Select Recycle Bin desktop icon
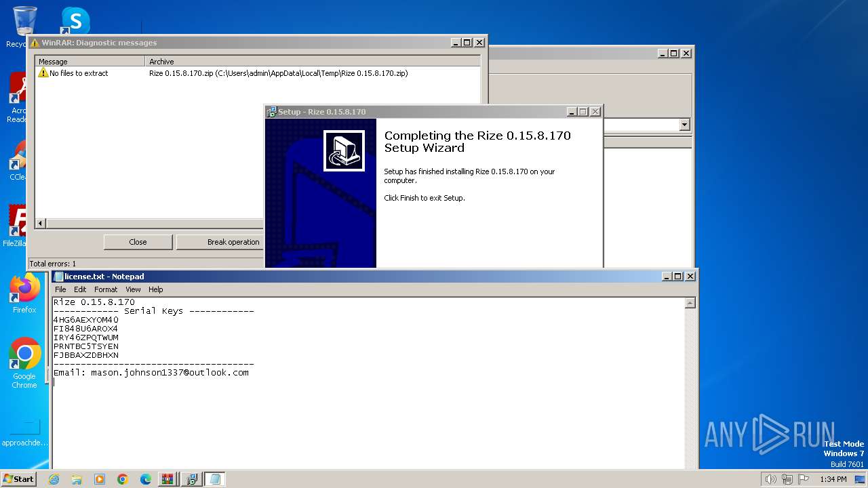 pos(24,27)
